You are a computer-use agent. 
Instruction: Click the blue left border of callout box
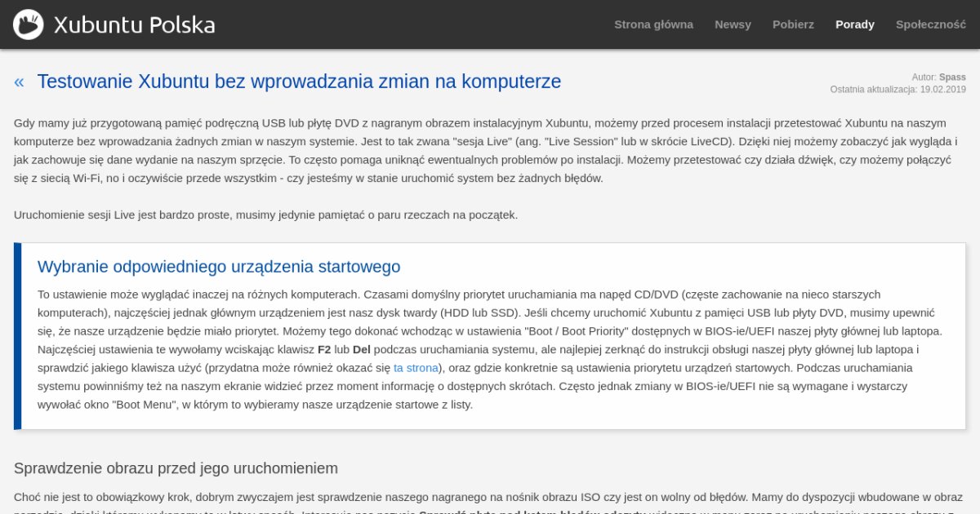pyautogui.click(x=17, y=336)
